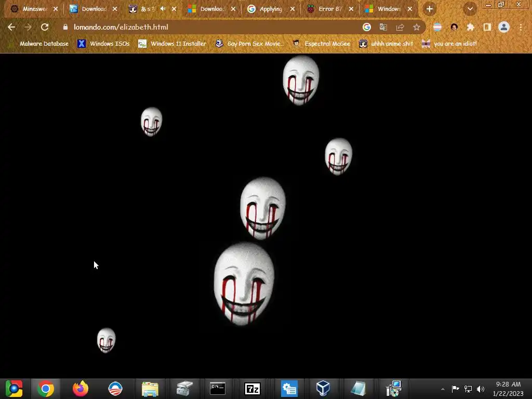Open the Start button on taskbar
This screenshot has height=399, width=532.
(x=14, y=389)
